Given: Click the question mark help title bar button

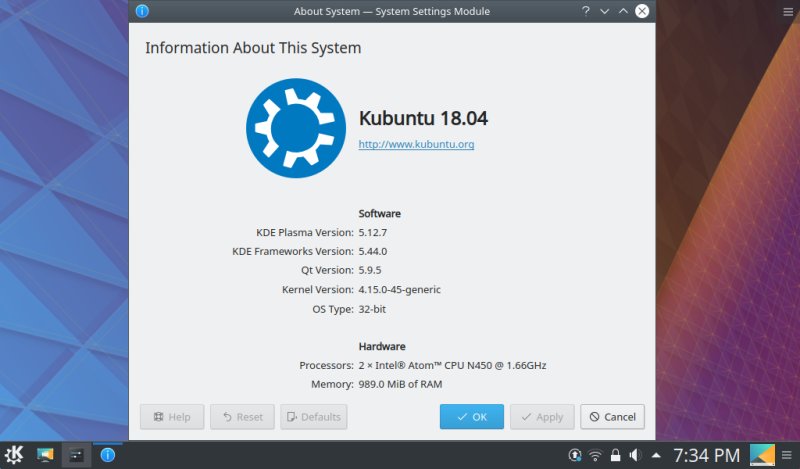Looking at the screenshot, I should [586, 11].
